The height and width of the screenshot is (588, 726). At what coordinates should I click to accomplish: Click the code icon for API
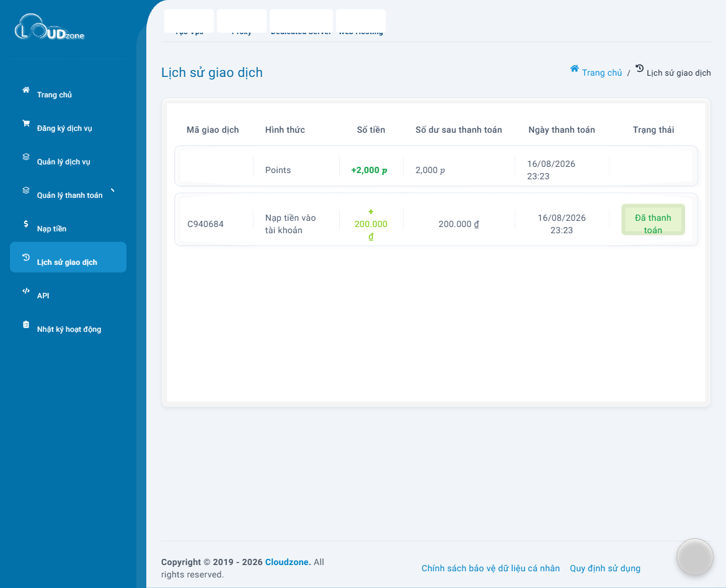pyautogui.click(x=26, y=291)
